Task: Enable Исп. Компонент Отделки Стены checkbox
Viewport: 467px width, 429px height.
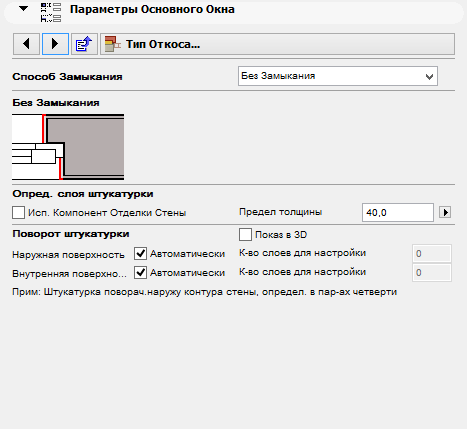Action: tap(18, 212)
